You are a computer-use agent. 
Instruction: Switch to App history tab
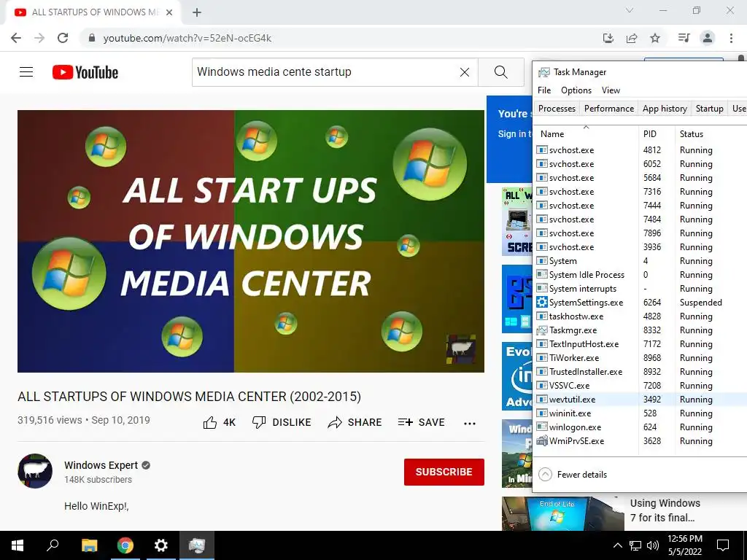point(665,109)
